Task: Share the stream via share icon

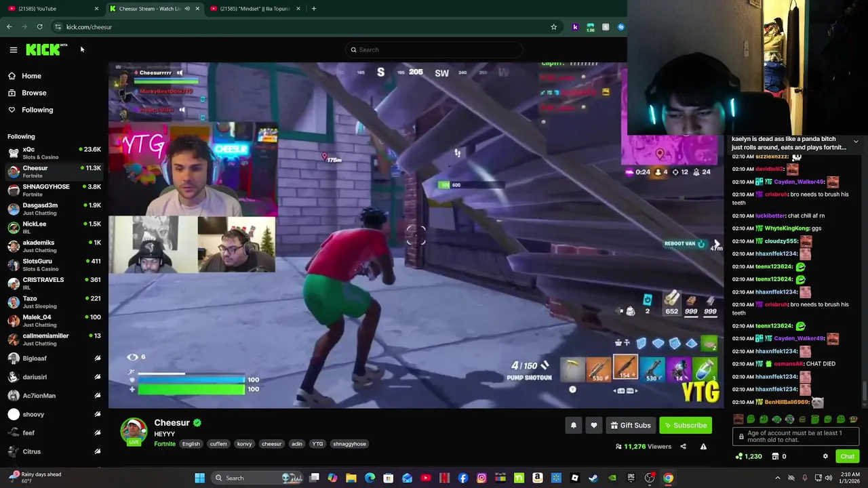Action: [x=683, y=447]
